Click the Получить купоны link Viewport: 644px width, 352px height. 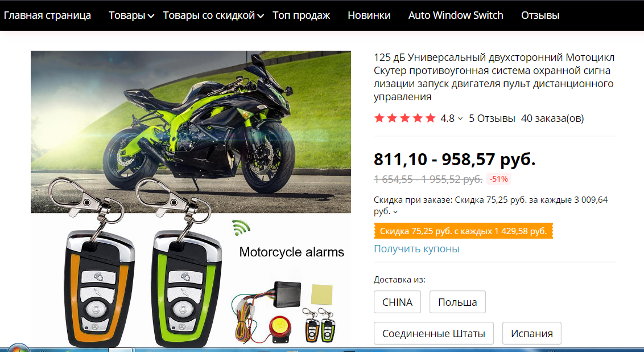click(x=416, y=249)
